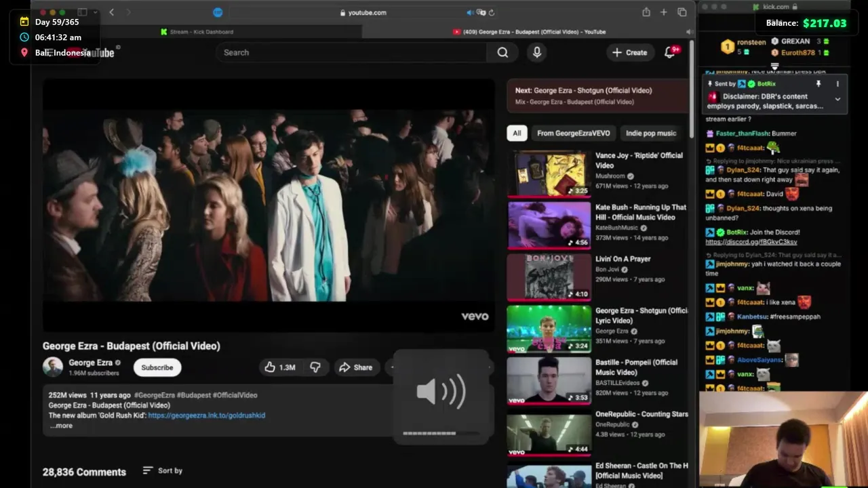Click the Safari Share icon

[x=646, y=12]
